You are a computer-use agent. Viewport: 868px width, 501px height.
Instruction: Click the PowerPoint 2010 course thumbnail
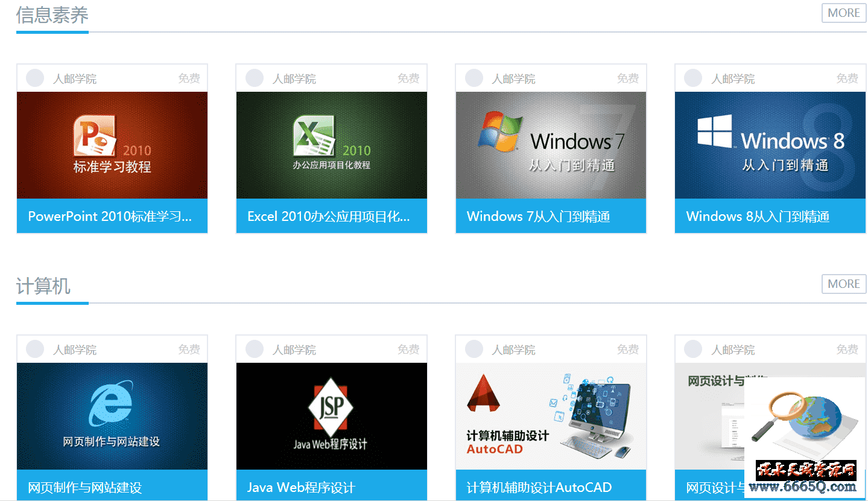[112, 145]
